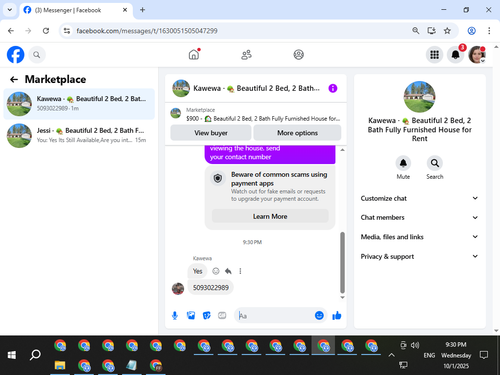500x375 pixels.
Task: Select the Messenger Facebook browser tab
Action: 76,10
